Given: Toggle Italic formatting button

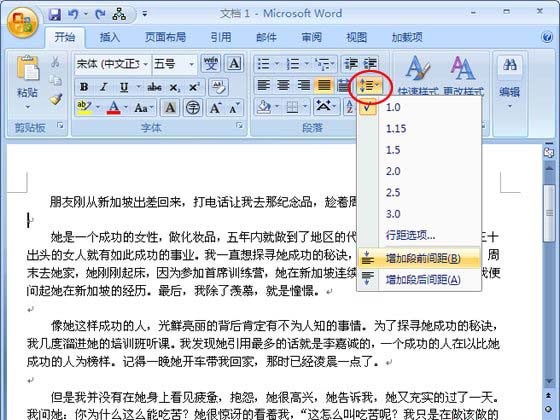Looking at the screenshot, I should [104, 87].
